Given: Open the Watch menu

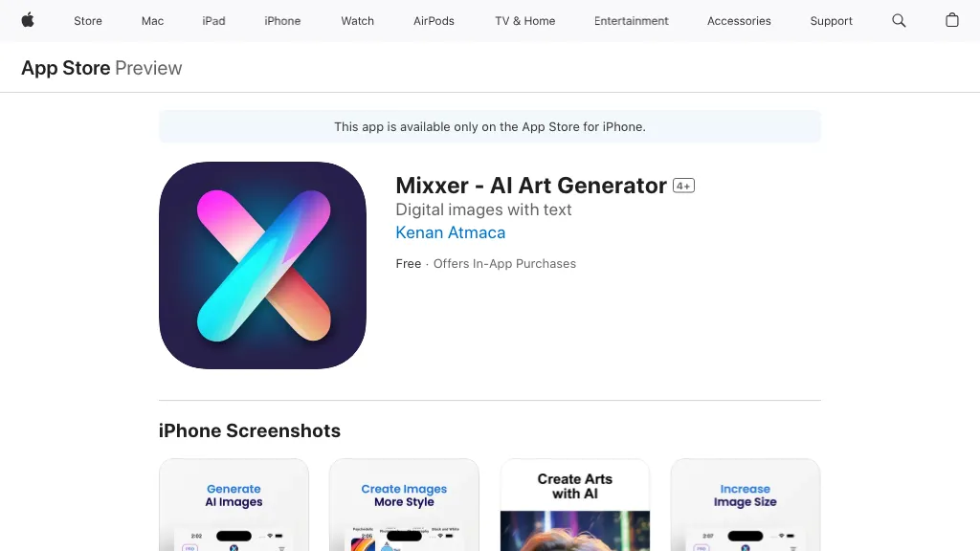Looking at the screenshot, I should pyautogui.click(x=358, y=21).
